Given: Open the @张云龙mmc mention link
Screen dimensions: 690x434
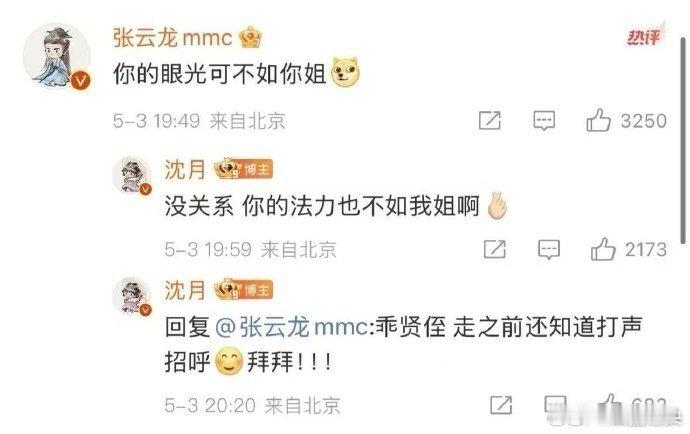Looking at the screenshot, I should click(292, 327).
